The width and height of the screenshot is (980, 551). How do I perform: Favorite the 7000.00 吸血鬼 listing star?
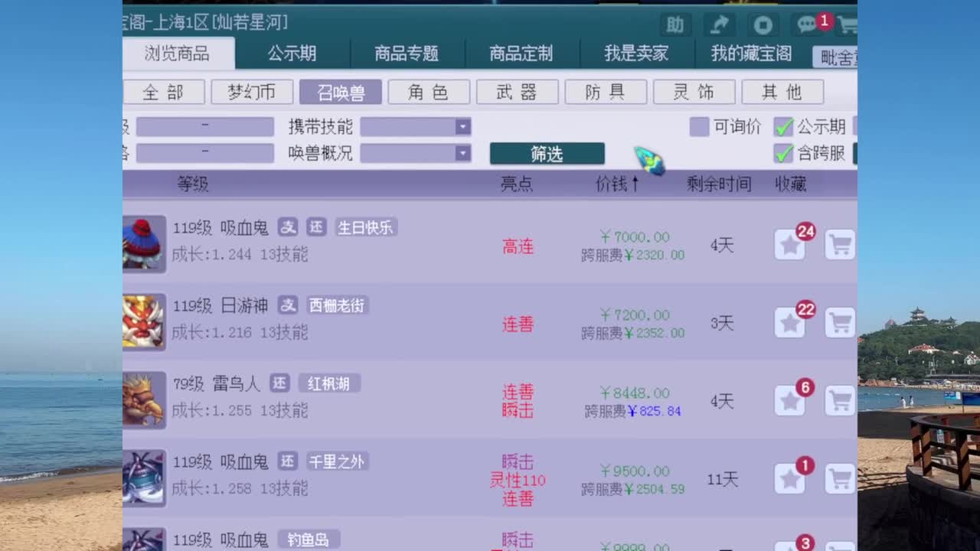(790, 245)
